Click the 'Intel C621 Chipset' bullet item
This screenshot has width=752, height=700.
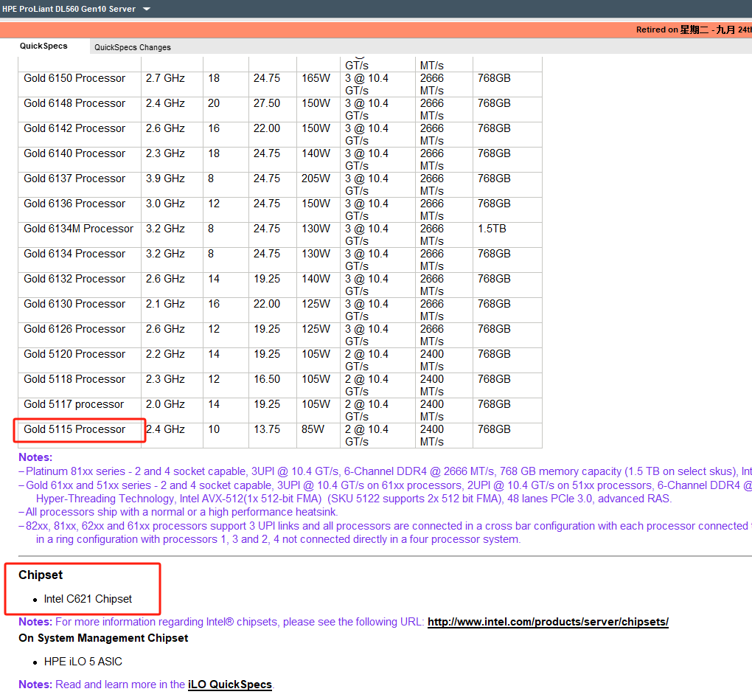point(88,599)
